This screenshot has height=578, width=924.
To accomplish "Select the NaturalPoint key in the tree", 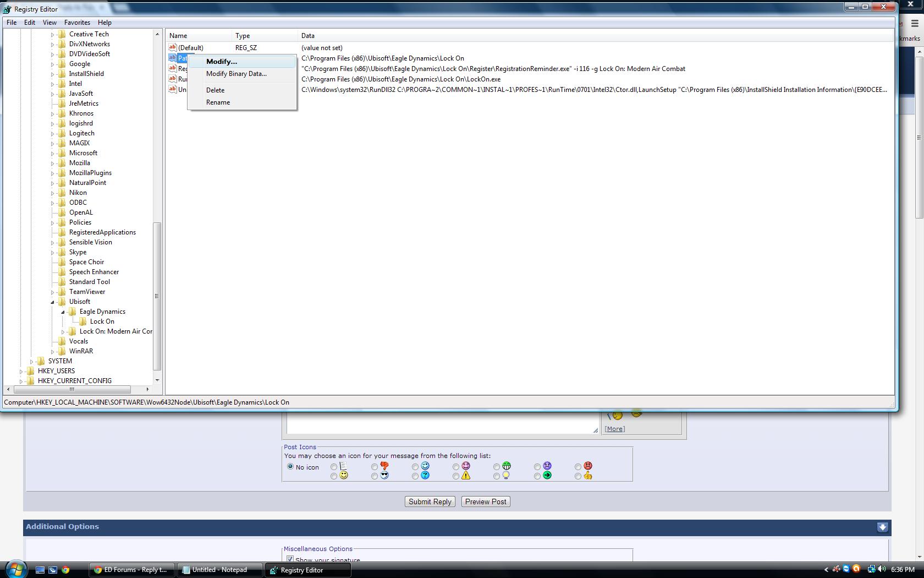I will pos(87,183).
